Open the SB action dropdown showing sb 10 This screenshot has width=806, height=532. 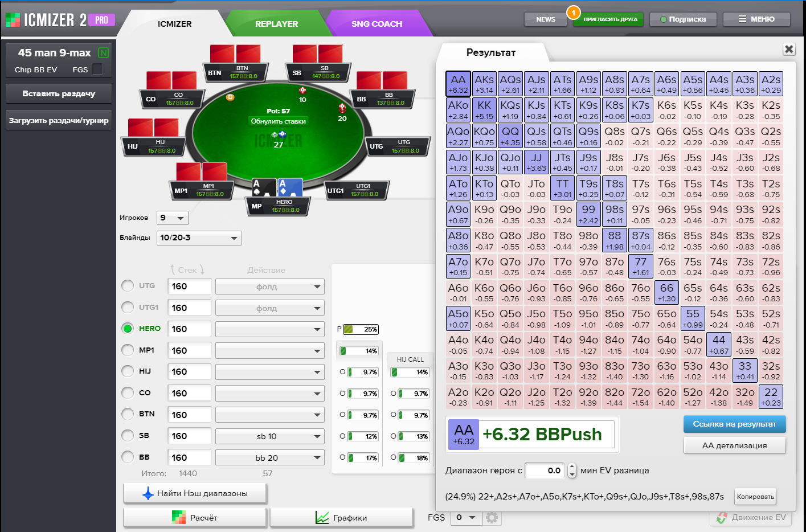coord(270,436)
